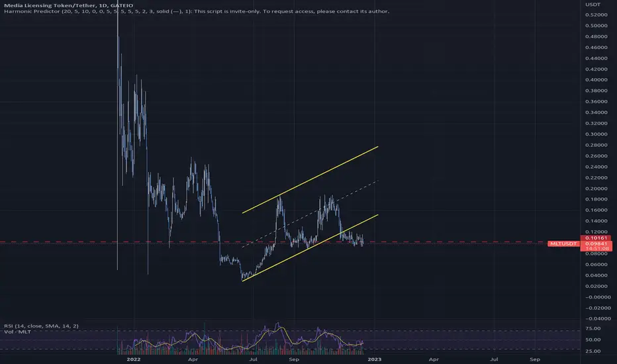Click the 0.40000 price axis label

click(x=596, y=80)
